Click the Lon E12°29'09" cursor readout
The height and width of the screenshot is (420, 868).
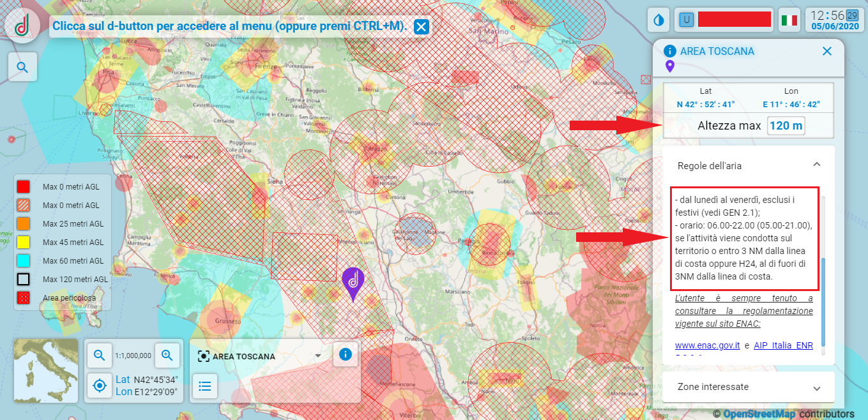click(x=146, y=391)
